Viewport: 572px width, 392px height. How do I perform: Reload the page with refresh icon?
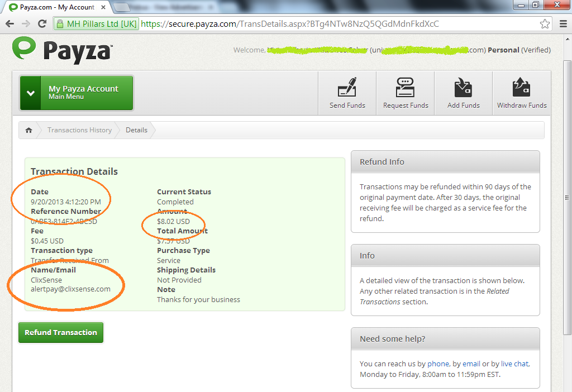pyautogui.click(x=42, y=23)
